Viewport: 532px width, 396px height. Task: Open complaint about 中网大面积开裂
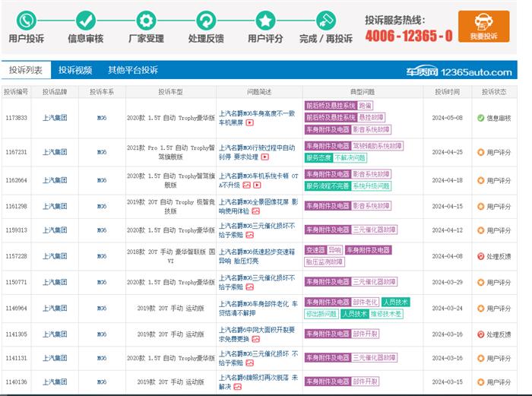coord(257,334)
